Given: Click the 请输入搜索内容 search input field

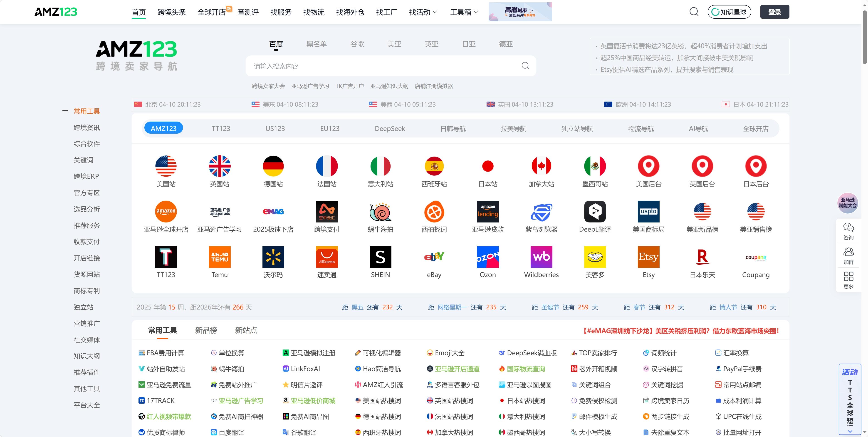Looking at the screenshot, I should (x=384, y=66).
